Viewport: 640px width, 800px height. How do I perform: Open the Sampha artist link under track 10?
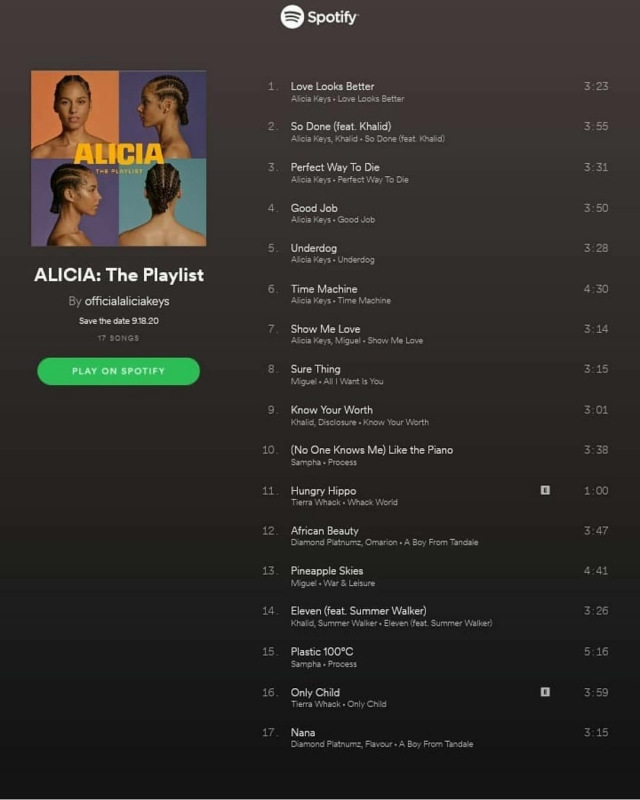pyautogui.click(x=306, y=462)
